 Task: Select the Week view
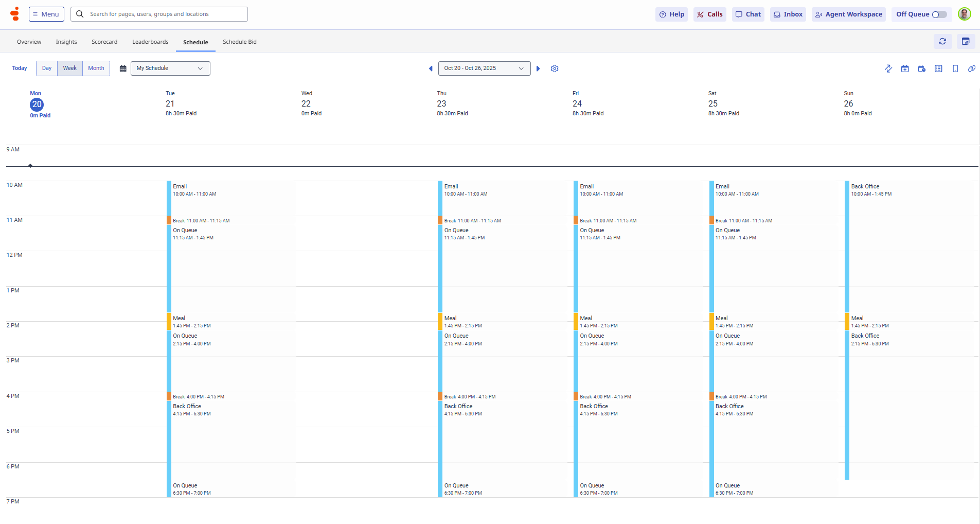tap(70, 68)
